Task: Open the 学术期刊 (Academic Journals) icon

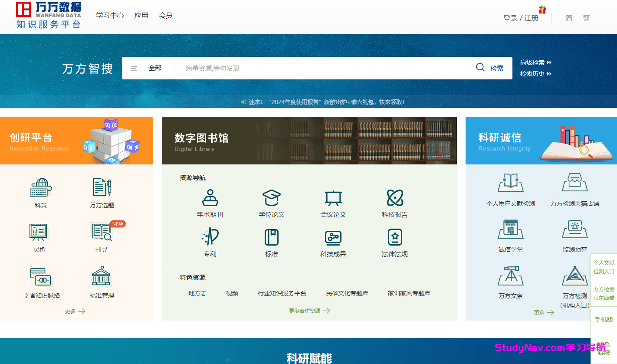Action: click(210, 204)
